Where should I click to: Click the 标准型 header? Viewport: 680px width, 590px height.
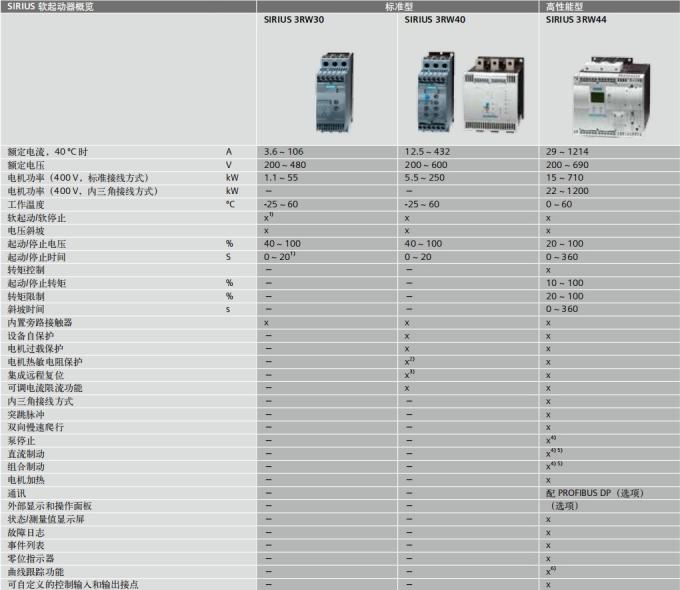(399, 7)
